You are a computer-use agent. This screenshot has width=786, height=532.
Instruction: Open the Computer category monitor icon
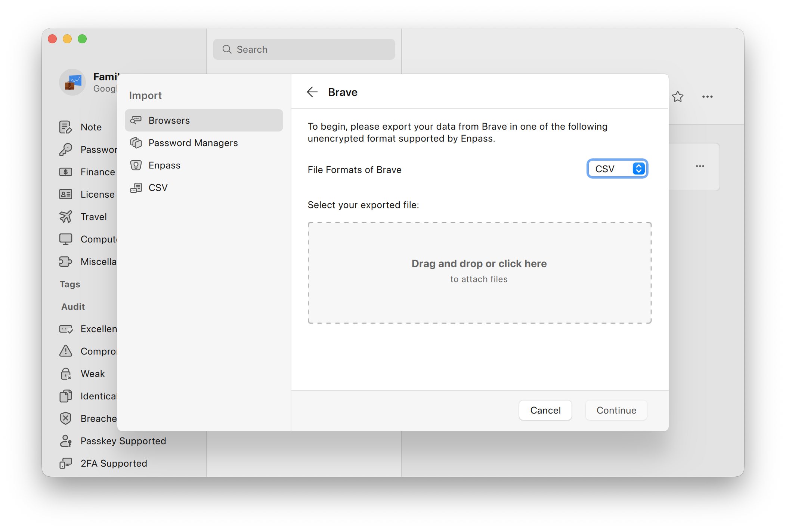[66, 239]
